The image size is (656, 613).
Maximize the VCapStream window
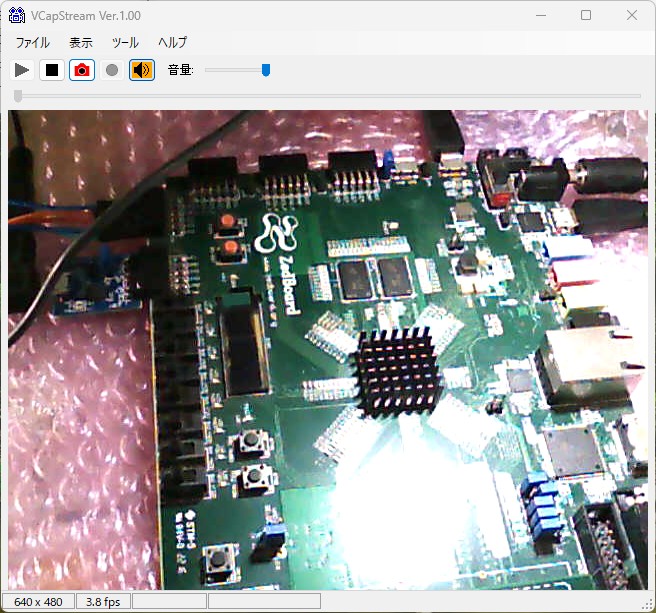(x=586, y=15)
